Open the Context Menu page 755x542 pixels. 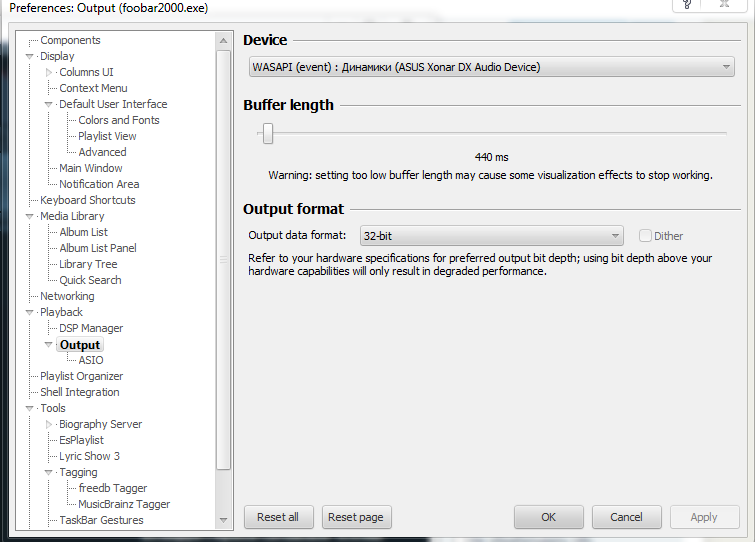pyautogui.click(x=93, y=88)
